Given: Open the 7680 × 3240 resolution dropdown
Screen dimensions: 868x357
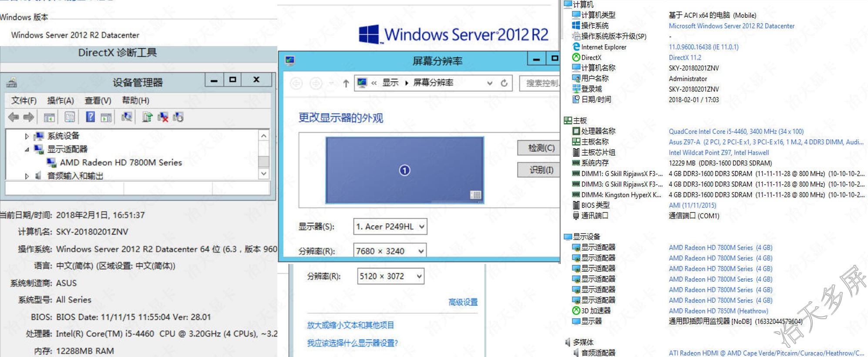Looking at the screenshot, I should (390, 251).
